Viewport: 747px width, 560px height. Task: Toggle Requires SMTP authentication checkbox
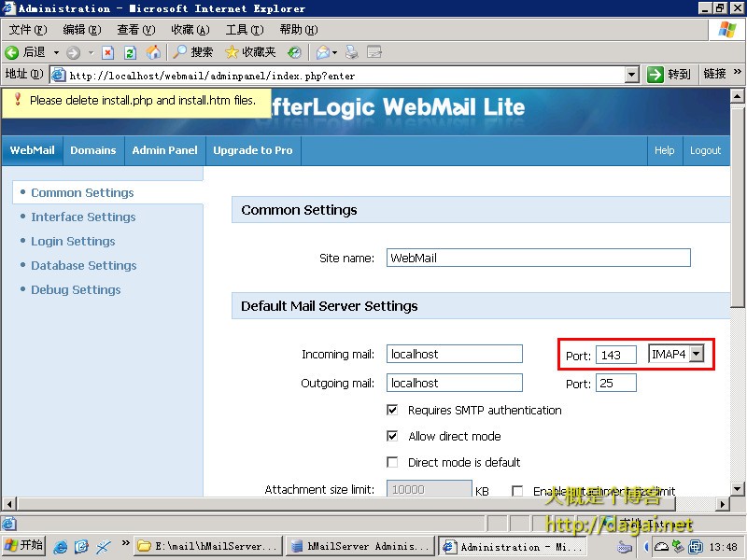click(392, 410)
